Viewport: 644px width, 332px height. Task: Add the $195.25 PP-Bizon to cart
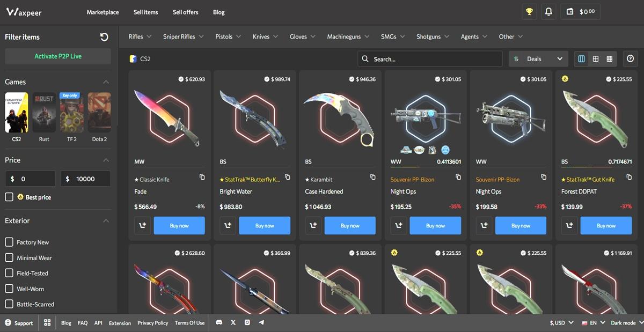398,226
